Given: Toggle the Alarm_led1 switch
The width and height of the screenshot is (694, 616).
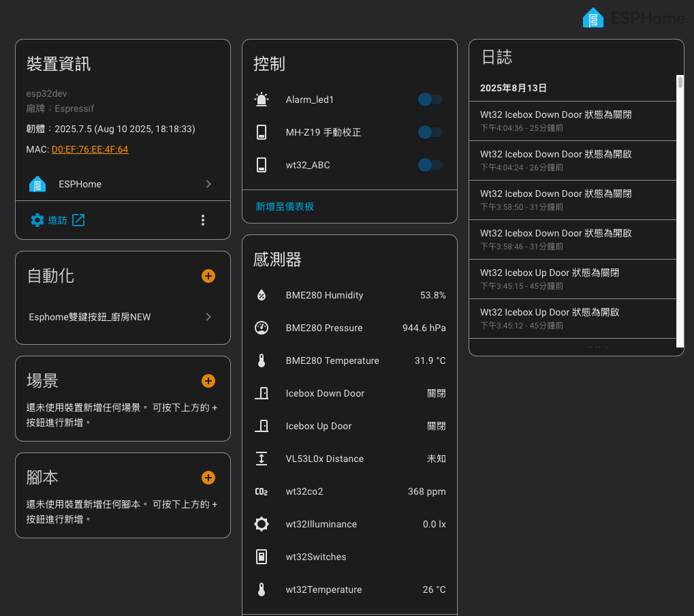Looking at the screenshot, I should (x=430, y=99).
